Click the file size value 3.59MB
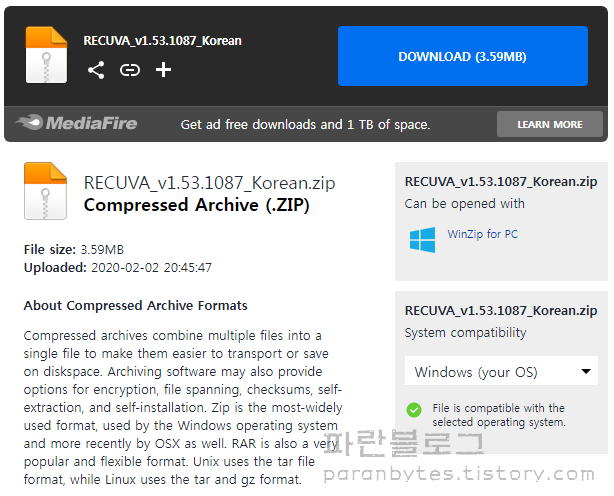Image resolution: width=614 pixels, height=496 pixels. [102, 250]
